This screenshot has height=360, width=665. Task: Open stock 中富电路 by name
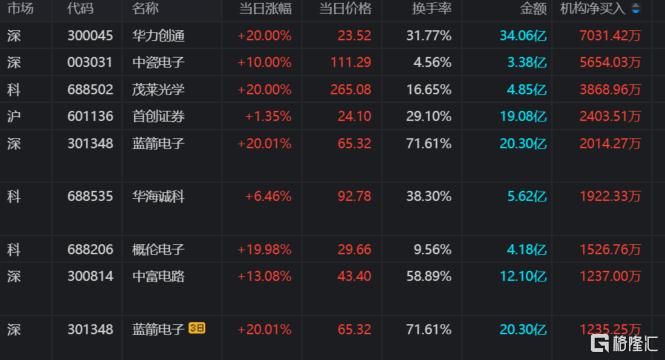[x=158, y=276]
